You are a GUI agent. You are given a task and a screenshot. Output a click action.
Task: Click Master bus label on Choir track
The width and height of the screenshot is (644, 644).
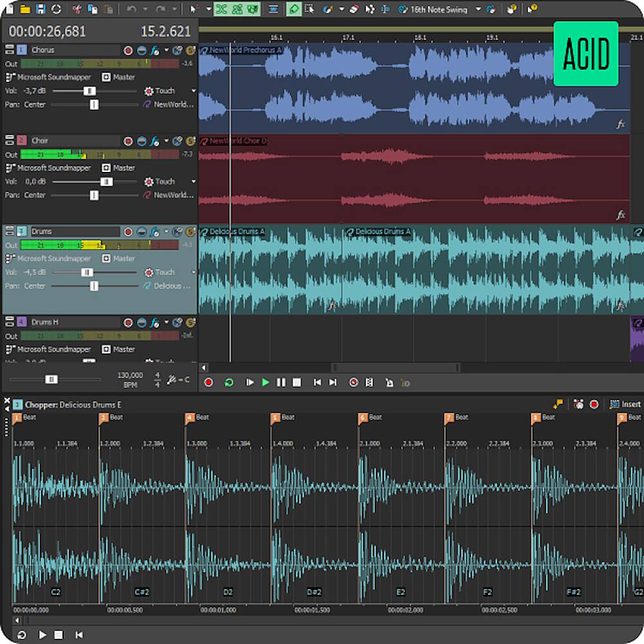click(124, 168)
